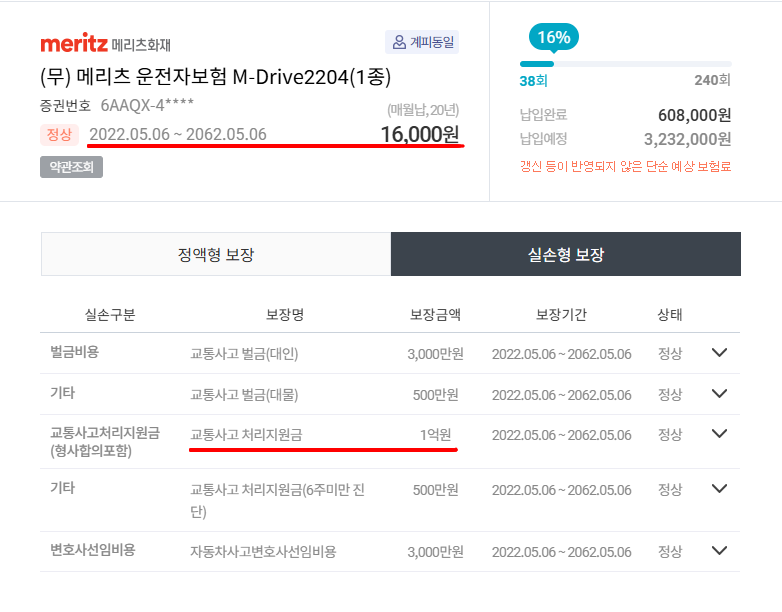Click the 보장기간 column header
The height and width of the screenshot is (612, 782).
pos(562,315)
